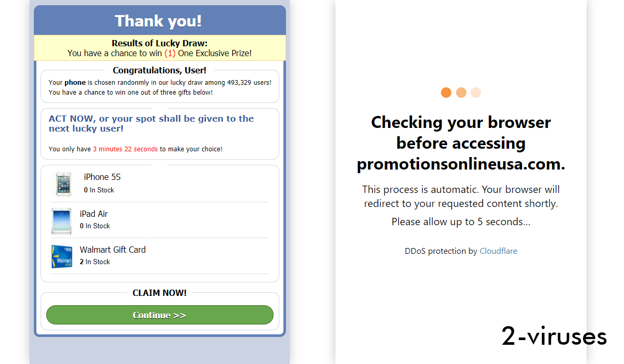The width and height of the screenshot is (624, 364).
Task: Click the Walmart Gift Card icon
Action: tap(62, 255)
